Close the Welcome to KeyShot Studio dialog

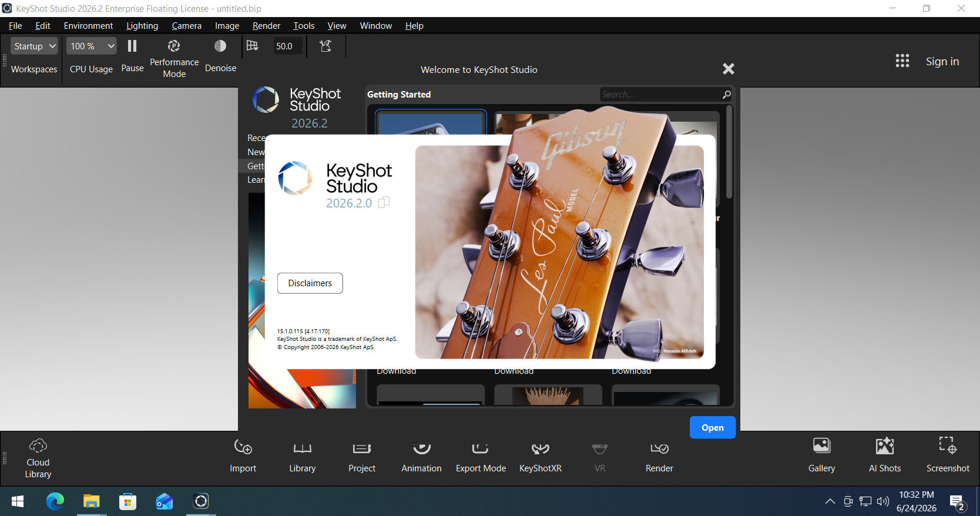[729, 69]
